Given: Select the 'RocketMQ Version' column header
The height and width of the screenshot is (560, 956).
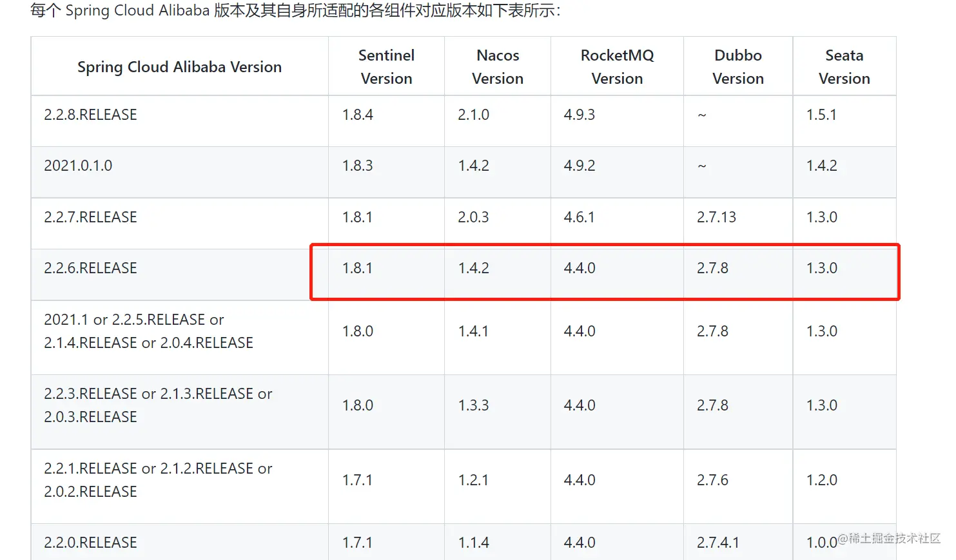Looking at the screenshot, I should pyautogui.click(x=617, y=67).
